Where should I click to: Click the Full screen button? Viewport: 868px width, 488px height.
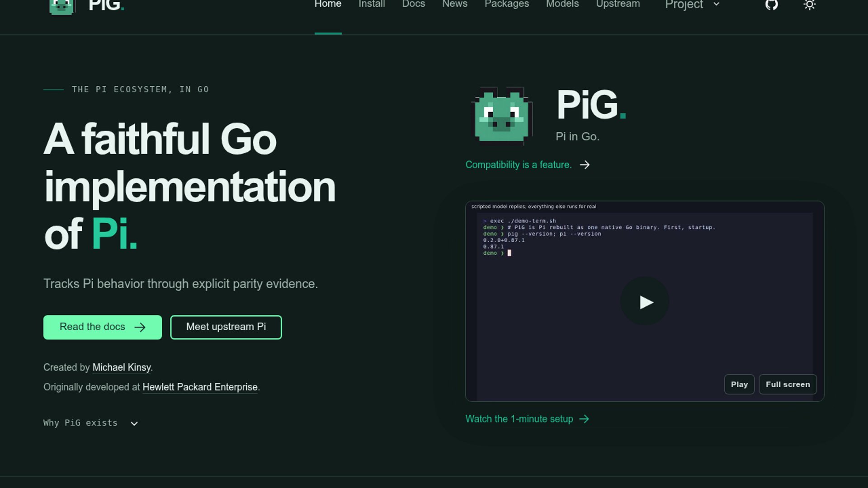(788, 384)
